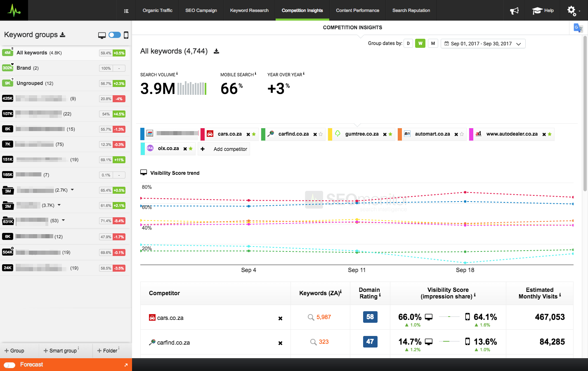The height and width of the screenshot is (371, 588).
Task: Expand the folder group with 2.7K keywords
Action: [x=72, y=190]
